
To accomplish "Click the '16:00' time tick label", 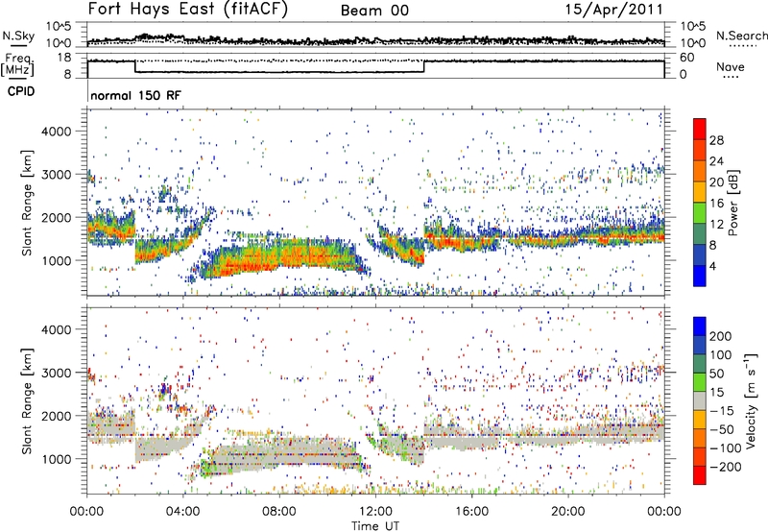I will 472,512.
